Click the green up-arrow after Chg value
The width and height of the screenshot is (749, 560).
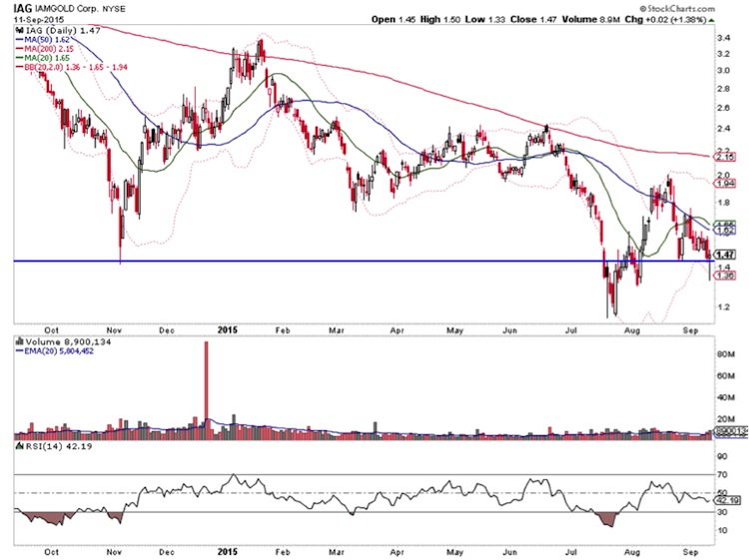click(711, 20)
